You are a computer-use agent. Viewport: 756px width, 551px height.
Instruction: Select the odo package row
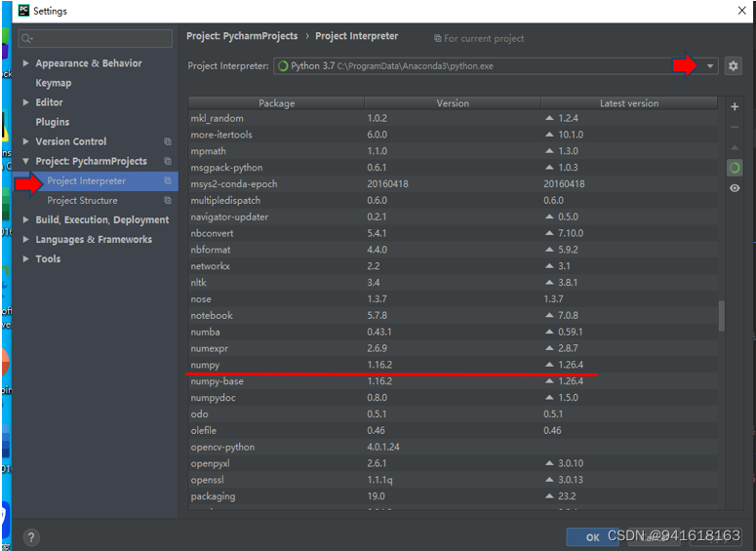(x=453, y=413)
